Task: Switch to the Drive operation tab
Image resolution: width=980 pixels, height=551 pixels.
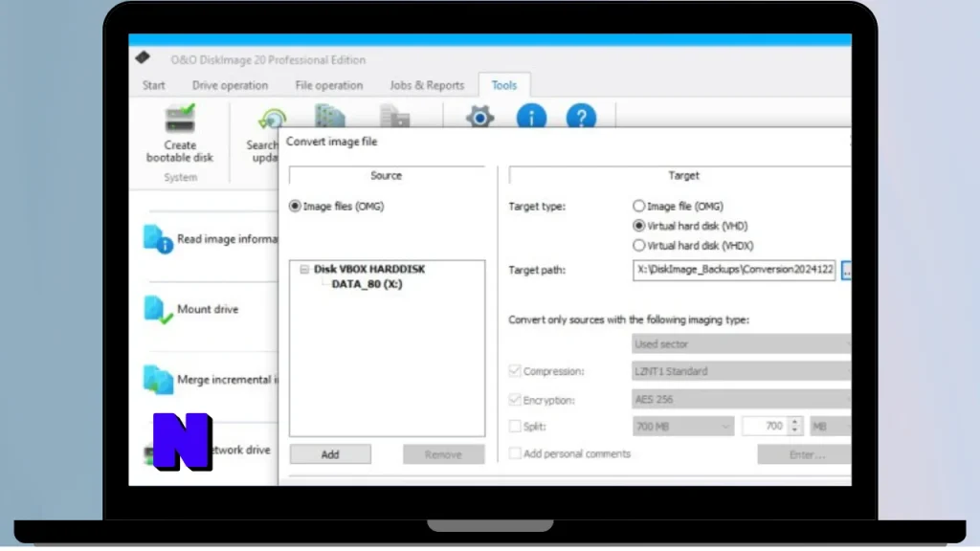Action: click(x=230, y=85)
